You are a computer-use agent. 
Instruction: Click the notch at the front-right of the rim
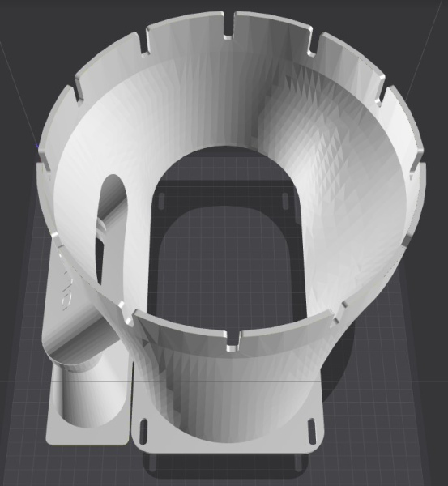point(339,313)
